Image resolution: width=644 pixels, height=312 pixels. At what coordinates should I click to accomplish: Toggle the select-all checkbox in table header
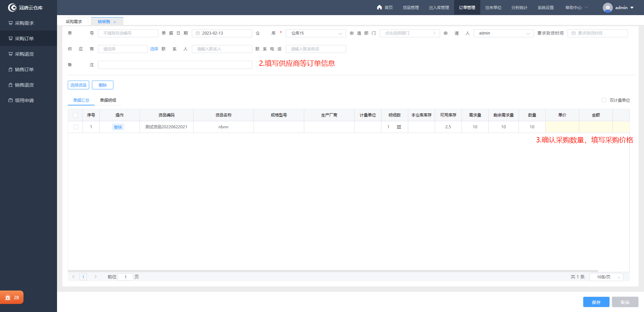coord(75,115)
